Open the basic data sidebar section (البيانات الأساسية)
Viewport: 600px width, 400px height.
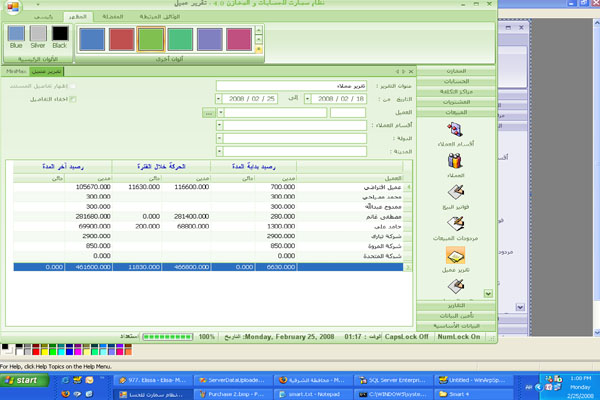point(456,326)
